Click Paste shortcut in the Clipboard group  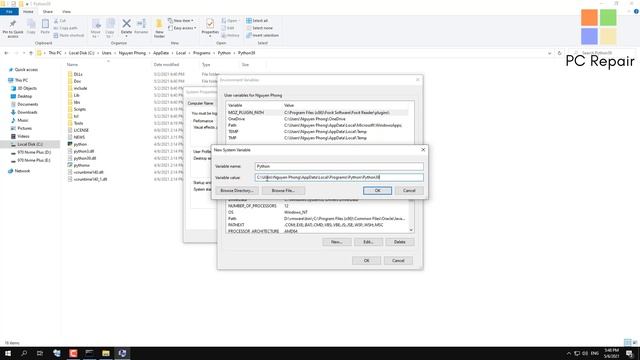(x=69, y=35)
